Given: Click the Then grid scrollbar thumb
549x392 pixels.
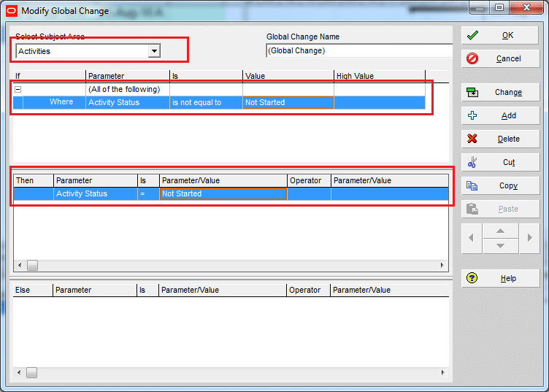Looking at the screenshot, I should (32, 265).
